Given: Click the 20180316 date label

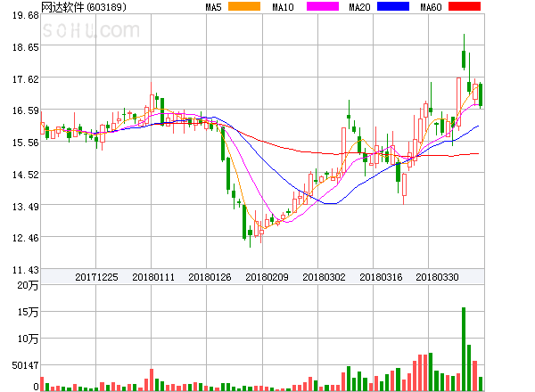Looking at the screenshot, I should pyautogui.click(x=381, y=277).
